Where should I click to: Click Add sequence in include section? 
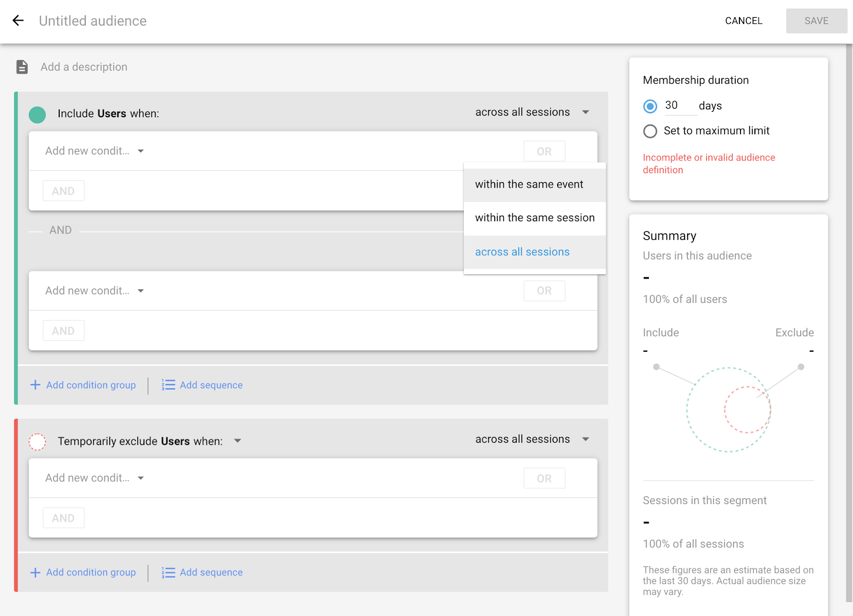coord(211,385)
